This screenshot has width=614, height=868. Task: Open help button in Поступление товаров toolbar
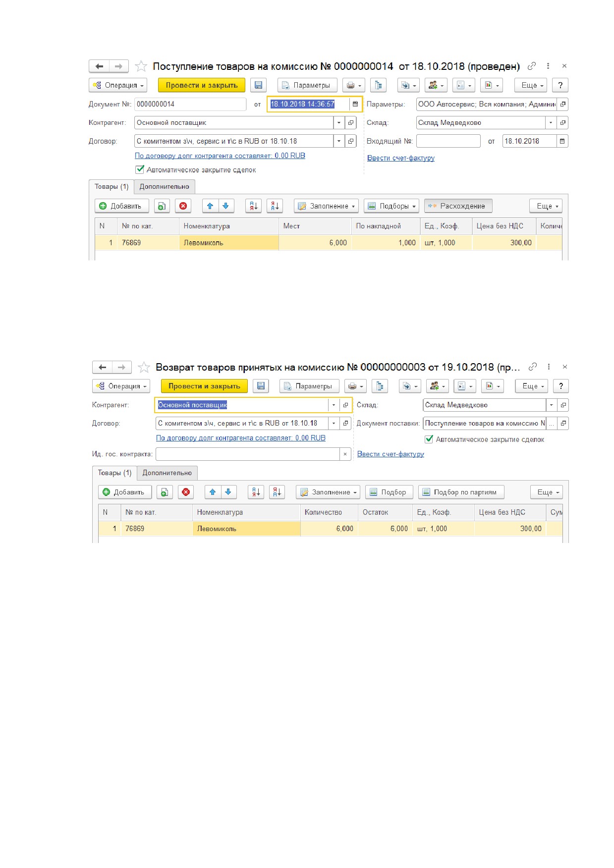560,85
